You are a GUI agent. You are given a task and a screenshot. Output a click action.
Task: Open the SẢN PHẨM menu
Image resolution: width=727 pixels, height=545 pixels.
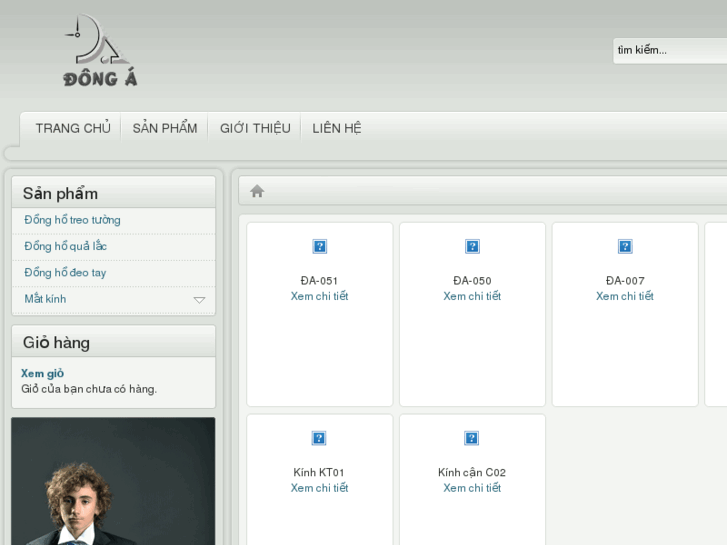[165, 128]
